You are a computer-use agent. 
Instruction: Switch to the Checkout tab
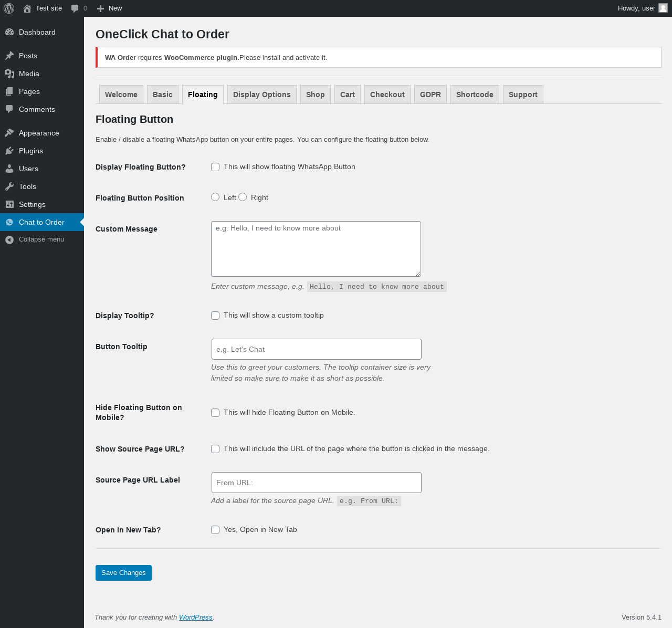coord(387,95)
